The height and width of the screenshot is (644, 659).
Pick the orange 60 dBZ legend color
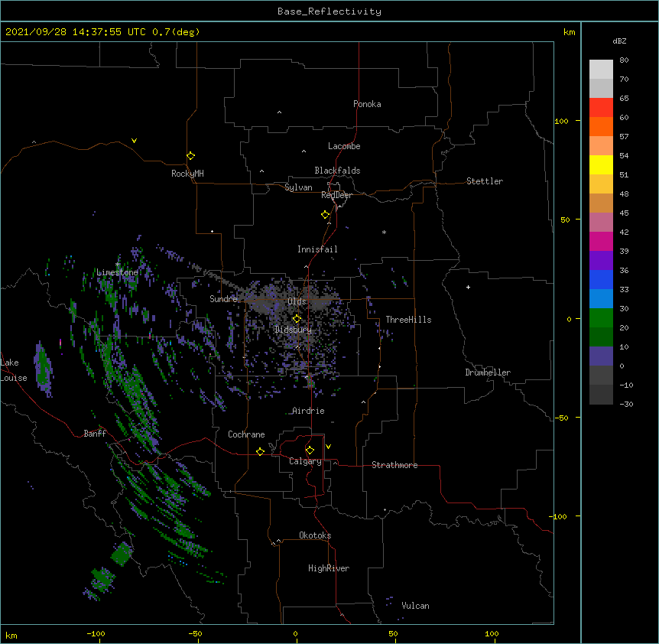[601, 126]
